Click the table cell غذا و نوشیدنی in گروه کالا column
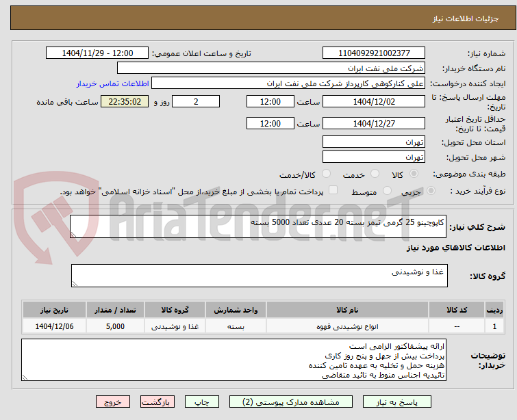517x420 pixels. [175, 326]
